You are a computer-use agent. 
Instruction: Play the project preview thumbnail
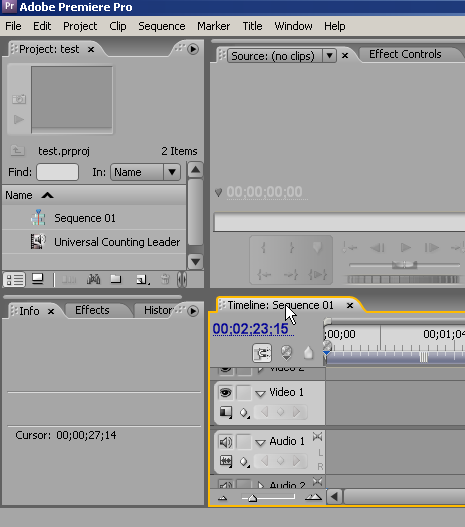click(19, 119)
